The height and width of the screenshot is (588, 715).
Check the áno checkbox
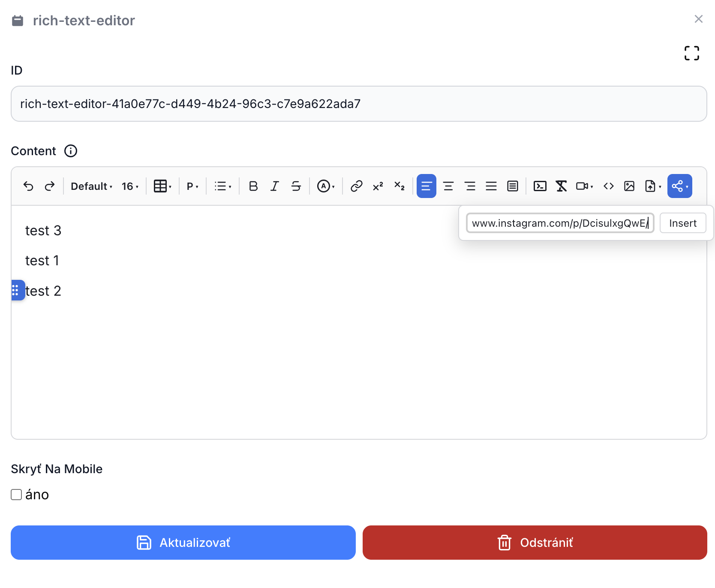point(16,495)
